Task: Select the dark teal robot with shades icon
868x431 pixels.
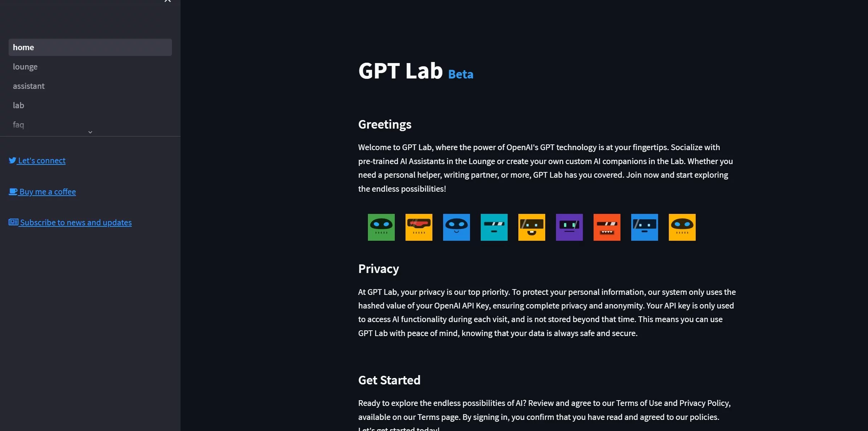Action: [x=494, y=226]
